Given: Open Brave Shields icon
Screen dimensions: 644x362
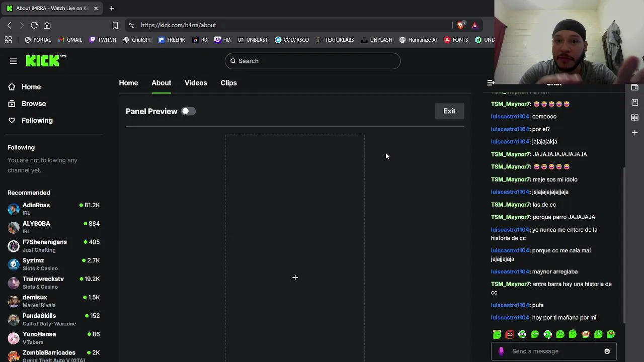Looking at the screenshot, I should pyautogui.click(x=461, y=25).
